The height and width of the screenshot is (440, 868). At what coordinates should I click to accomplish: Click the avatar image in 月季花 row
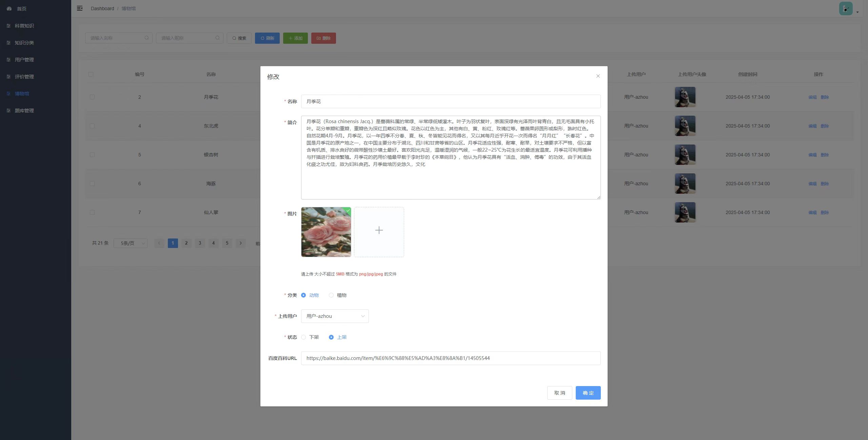pos(685,97)
